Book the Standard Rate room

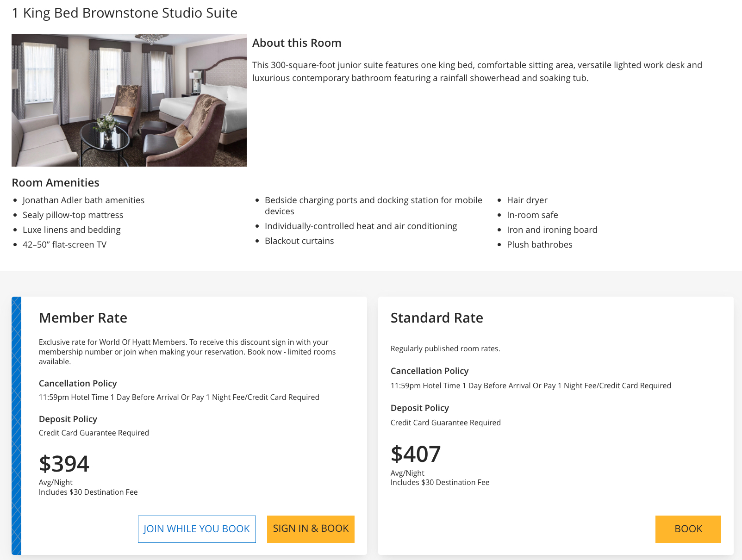(x=688, y=529)
